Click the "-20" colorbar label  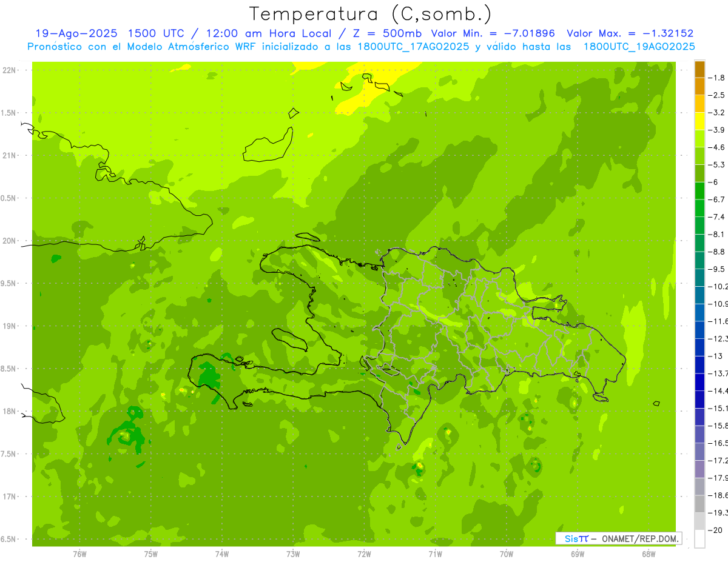tap(715, 530)
